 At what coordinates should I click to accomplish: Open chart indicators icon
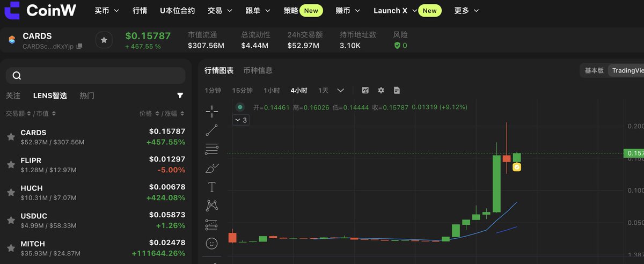point(365,90)
